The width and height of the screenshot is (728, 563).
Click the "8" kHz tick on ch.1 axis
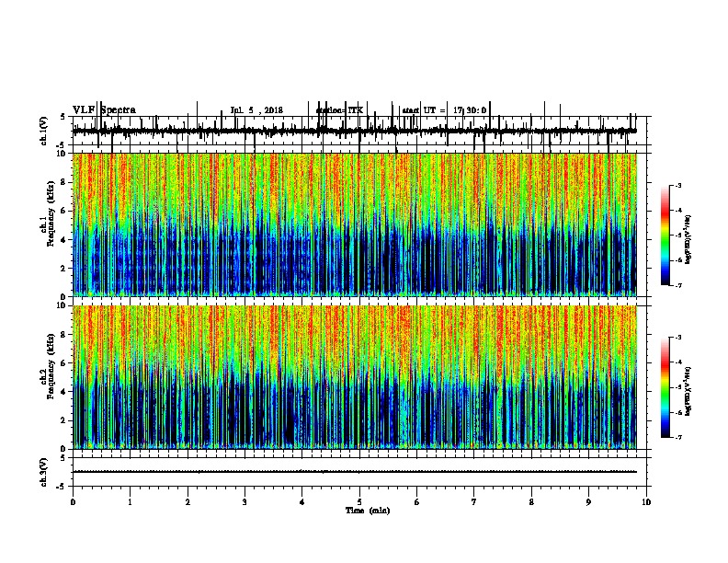coord(64,182)
